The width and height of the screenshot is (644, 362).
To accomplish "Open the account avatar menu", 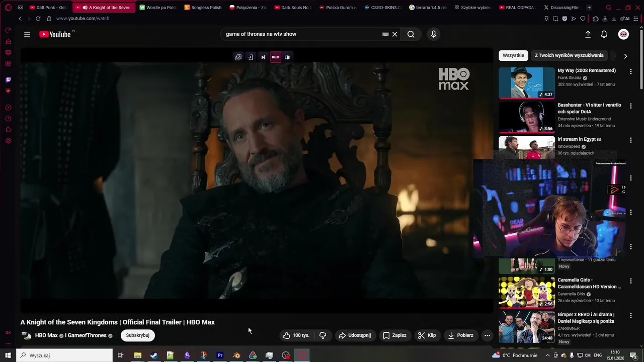I will click(623, 34).
